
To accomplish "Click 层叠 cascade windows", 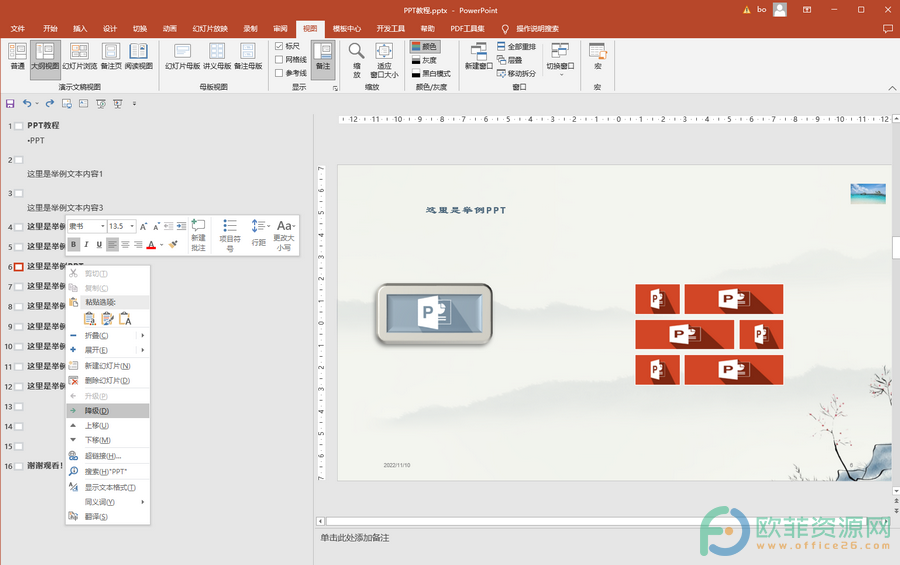I will [510, 60].
